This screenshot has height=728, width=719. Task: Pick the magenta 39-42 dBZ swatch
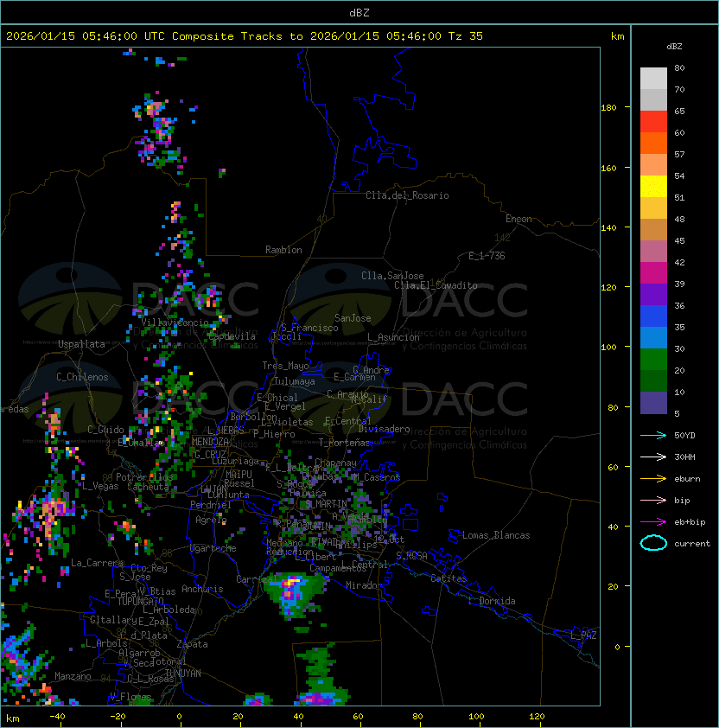point(653,273)
